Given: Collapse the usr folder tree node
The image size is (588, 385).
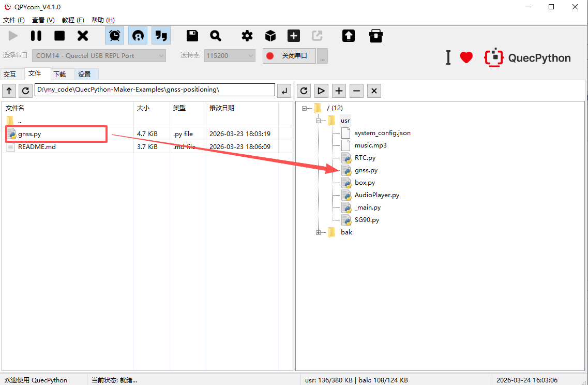Looking at the screenshot, I should [319, 121].
